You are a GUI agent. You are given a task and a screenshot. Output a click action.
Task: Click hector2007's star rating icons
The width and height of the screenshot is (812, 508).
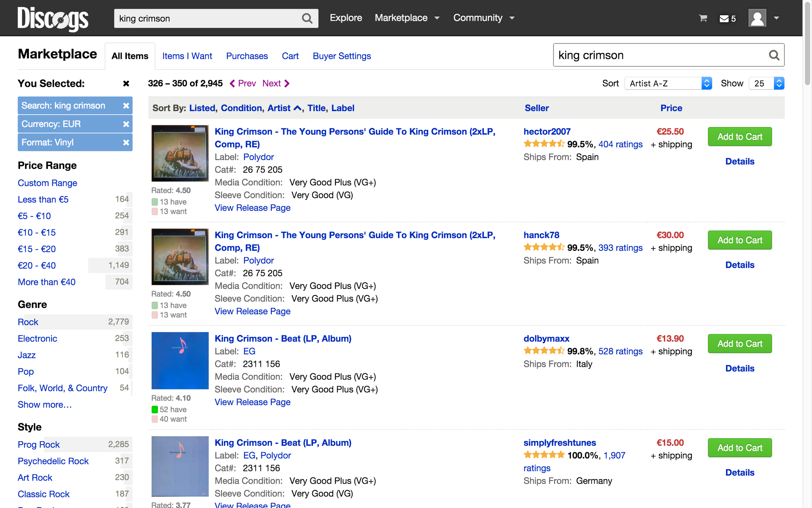coord(544,144)
